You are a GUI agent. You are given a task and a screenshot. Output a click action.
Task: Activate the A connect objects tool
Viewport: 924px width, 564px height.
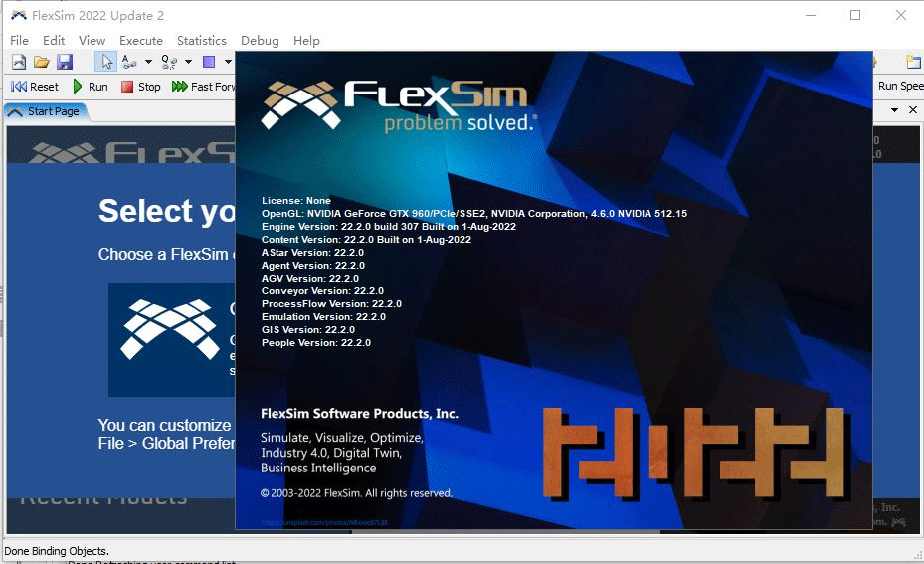[128, 62]
